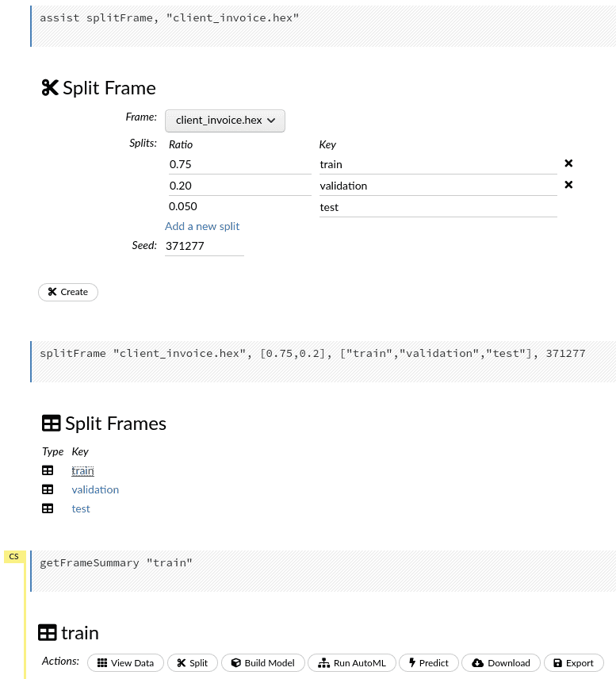This screenshot has height=679, width=616.
Task: Click the Split action button
Action: pyautogui.click(x=192, y=663)
